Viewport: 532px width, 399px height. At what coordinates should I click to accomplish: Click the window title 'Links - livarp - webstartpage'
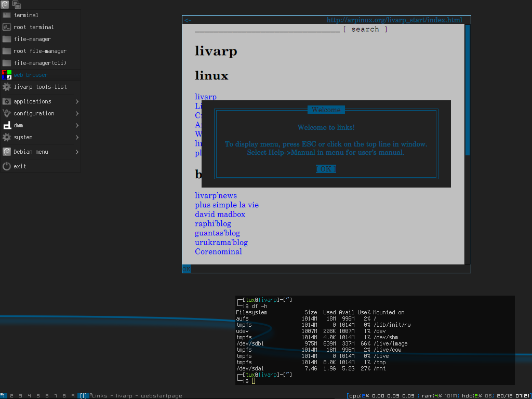coord(137,395)
